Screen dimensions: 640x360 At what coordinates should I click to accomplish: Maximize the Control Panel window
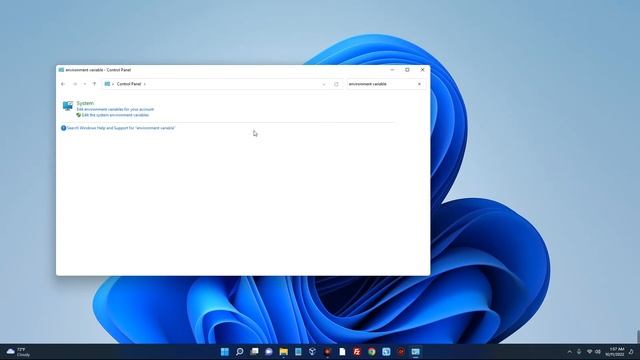[407, 70]
